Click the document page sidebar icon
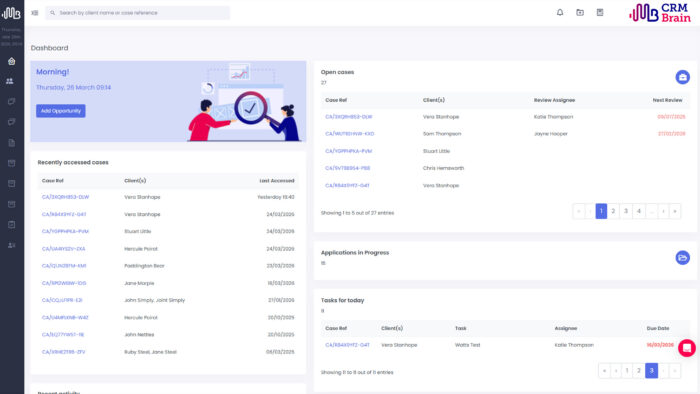 (12, 143)
